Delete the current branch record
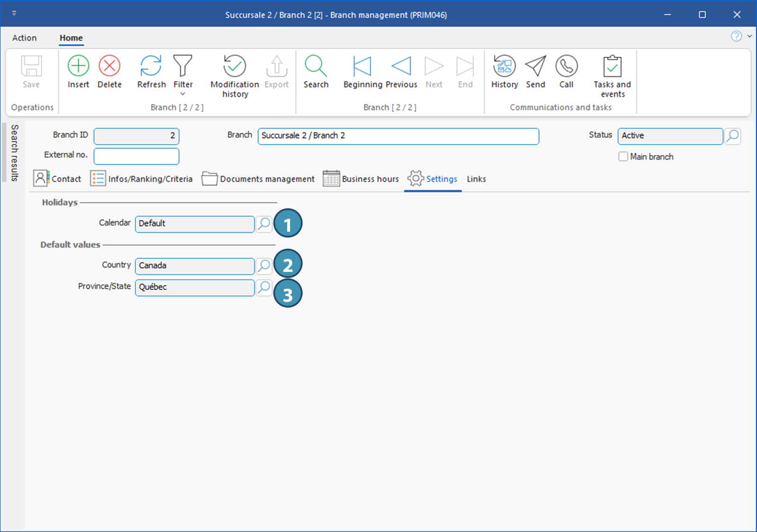Viewport: 757px width, 532px height. (109, 66)
